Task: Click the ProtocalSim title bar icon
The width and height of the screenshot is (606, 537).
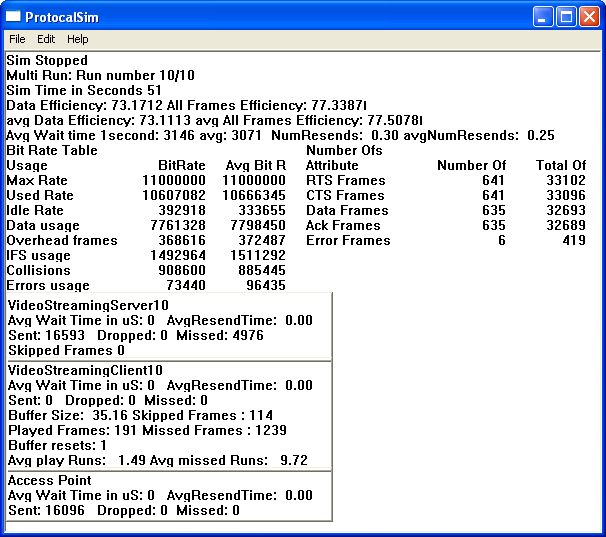Action: [x=14, y=17]
